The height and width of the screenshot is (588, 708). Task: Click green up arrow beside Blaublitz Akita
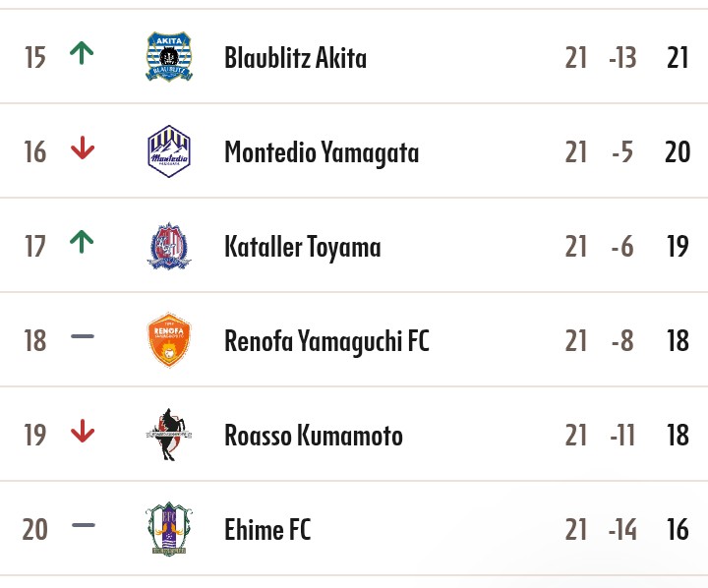82,53
